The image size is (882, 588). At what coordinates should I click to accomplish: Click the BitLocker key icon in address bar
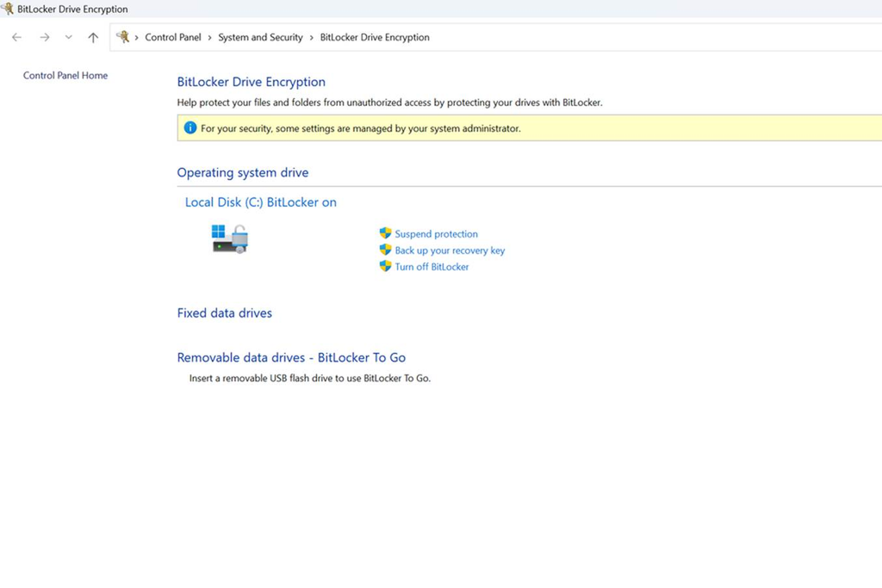[x=122, y=37]
